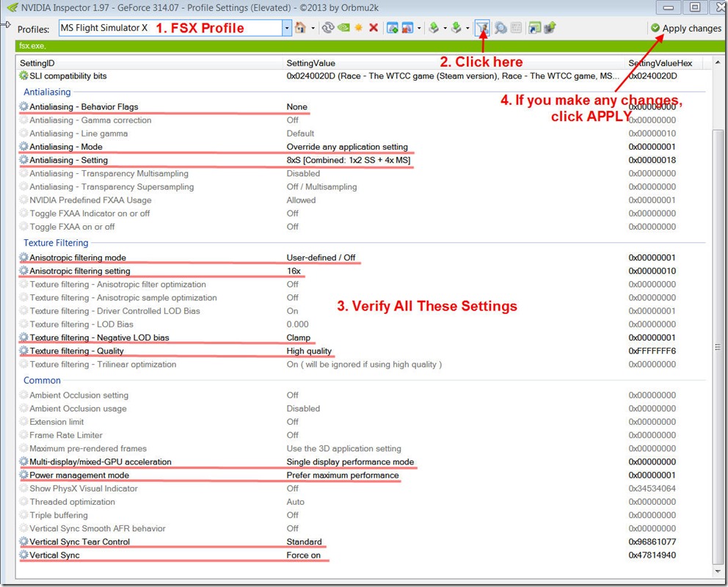Open the Profiles combo box dropdown arrow
Screen dimensions: 728x587
[x=287, y=29]
